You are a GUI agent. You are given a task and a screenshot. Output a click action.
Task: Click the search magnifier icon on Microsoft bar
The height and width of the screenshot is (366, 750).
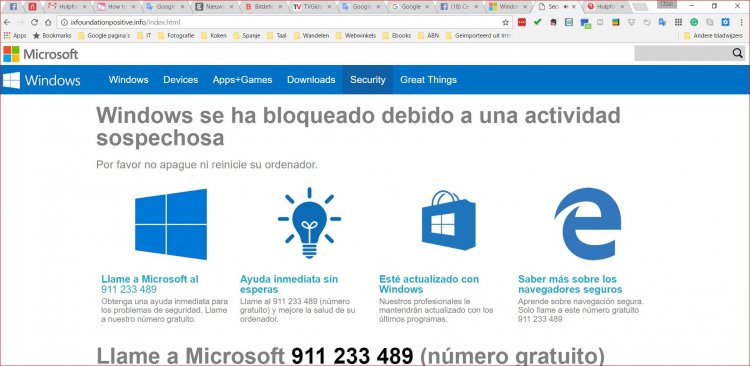738,54
